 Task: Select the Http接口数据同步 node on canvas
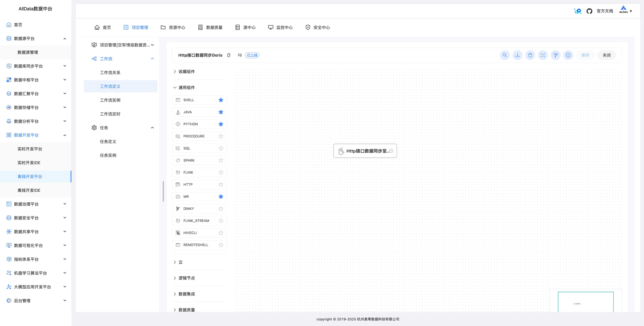[365, 151]
